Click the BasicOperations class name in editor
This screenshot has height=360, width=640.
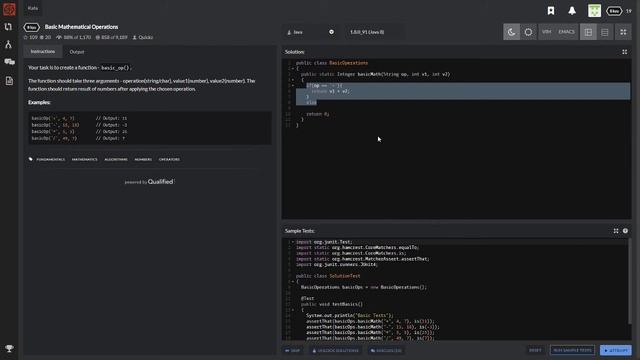tap(348, 63)
